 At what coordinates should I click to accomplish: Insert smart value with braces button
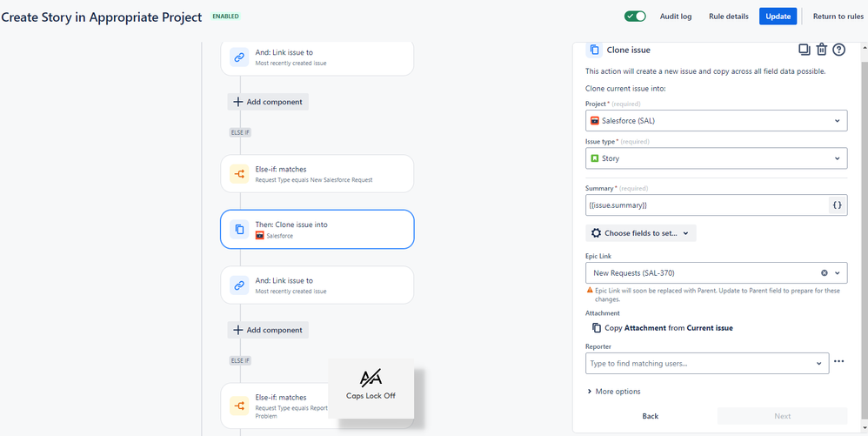click(x=838, y=205)
